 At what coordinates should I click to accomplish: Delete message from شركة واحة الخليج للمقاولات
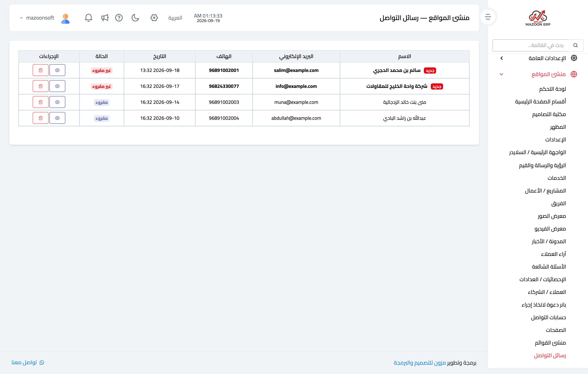(x=41, y=86)
